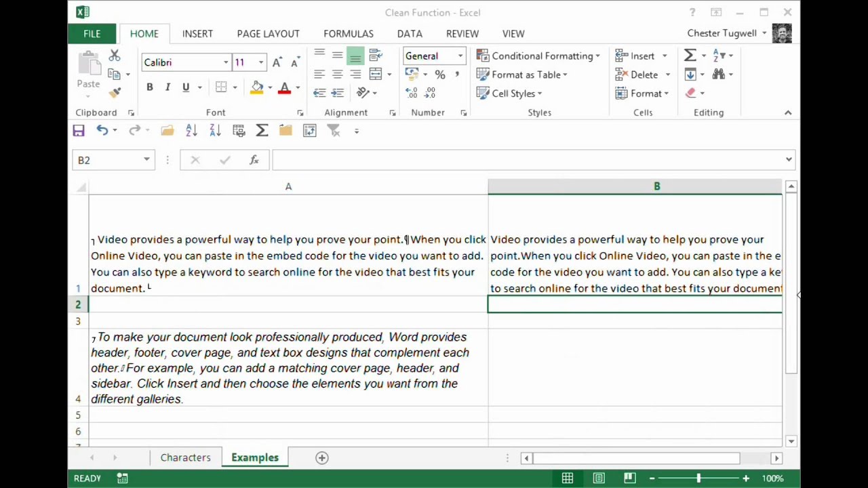This screenshot has width=868, height=488.
Task: Toggle middle vertical alignment
Action: coord(337,56)
